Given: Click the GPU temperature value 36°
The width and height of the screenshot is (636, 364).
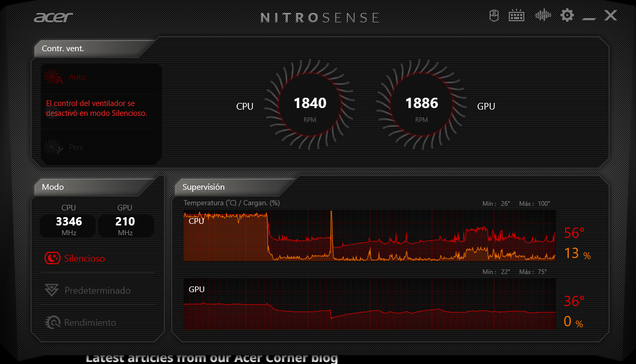Looking at the screenshot, I should tap(574, 301).
